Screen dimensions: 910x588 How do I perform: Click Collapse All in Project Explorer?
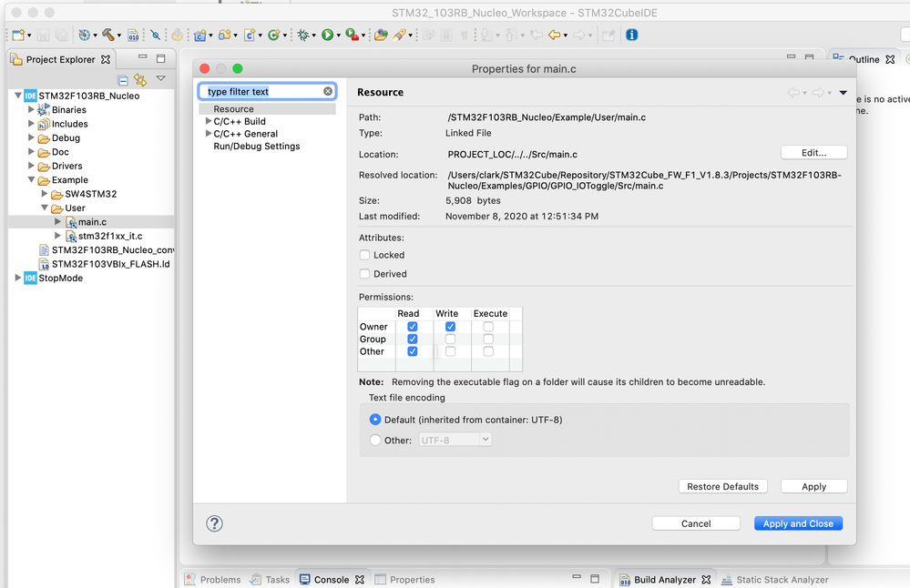122,80
